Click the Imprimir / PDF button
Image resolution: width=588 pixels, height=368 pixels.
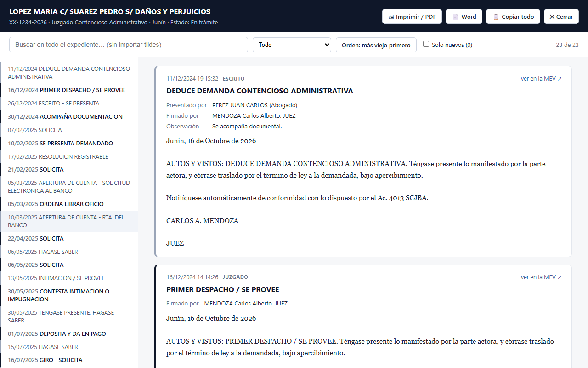click(x=412, y=17)
